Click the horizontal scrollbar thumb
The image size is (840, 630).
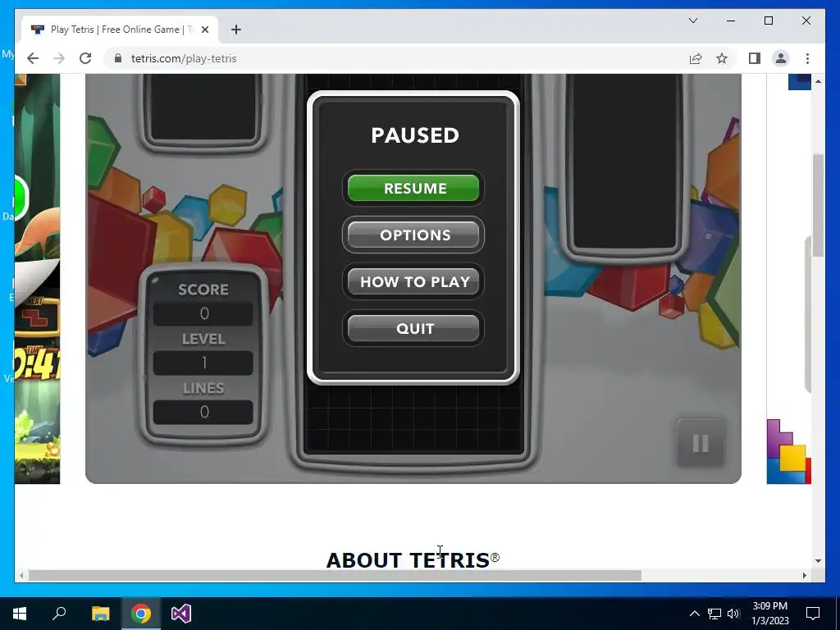coord(335,575)
